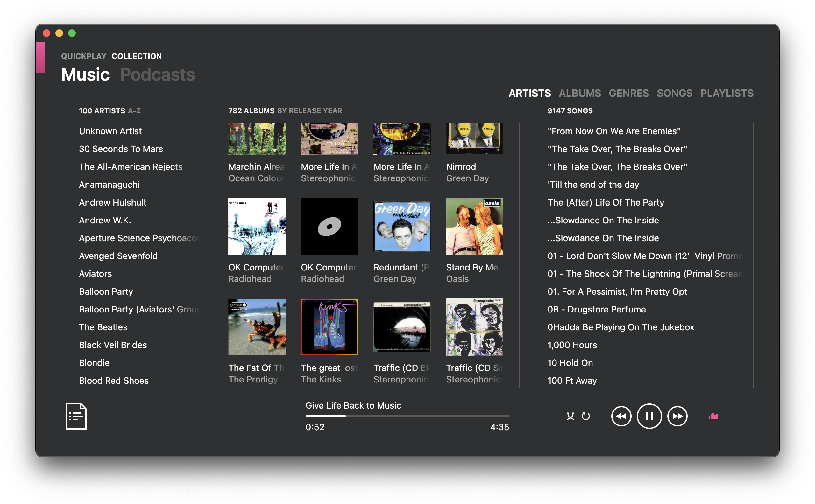Select artist Aviators
Screen dimensions: 815x504
(96, 274)
